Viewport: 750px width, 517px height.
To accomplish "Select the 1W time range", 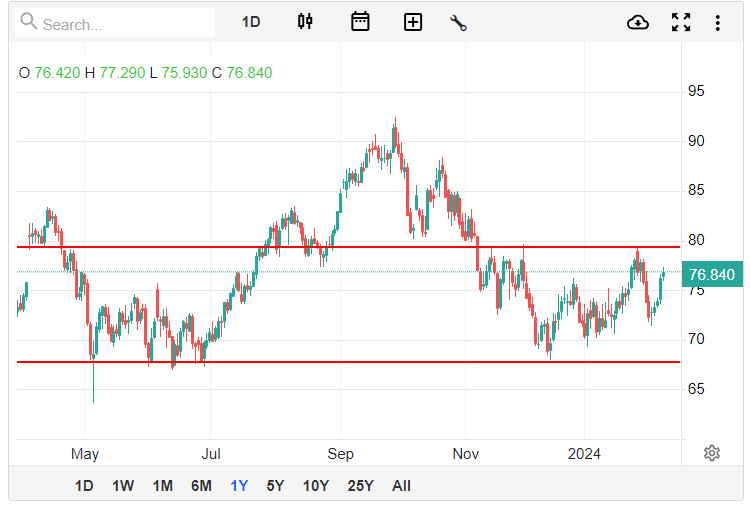I will (x=123, y=486).
